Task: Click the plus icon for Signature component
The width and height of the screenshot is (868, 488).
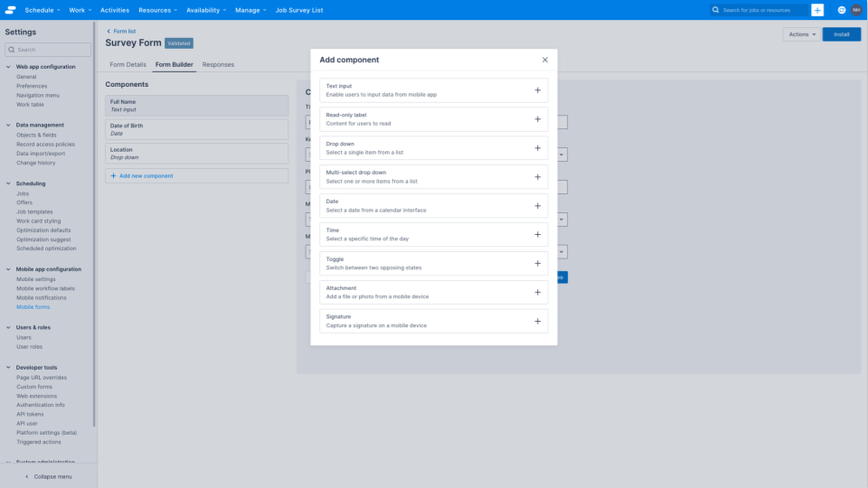Action: pyautogui.click(x=537, y=322)
